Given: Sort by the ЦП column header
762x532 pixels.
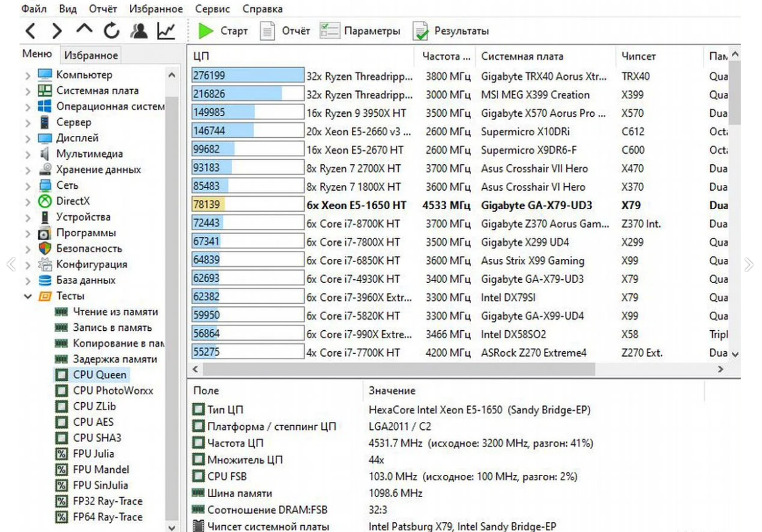Looking at the screenshot, I should pyautogui.click(x=300, y=56).
